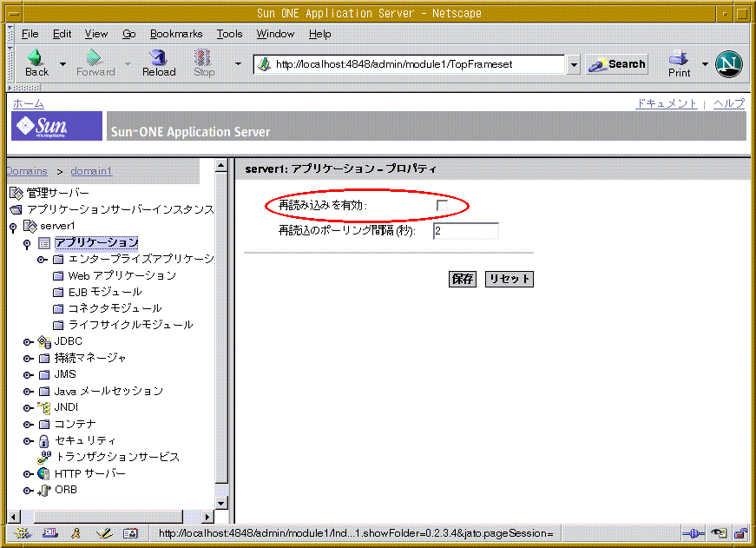This screenshot has height=548, width=756.
Task: Expand the 持続マネージャ tree node
Action: 29,359
